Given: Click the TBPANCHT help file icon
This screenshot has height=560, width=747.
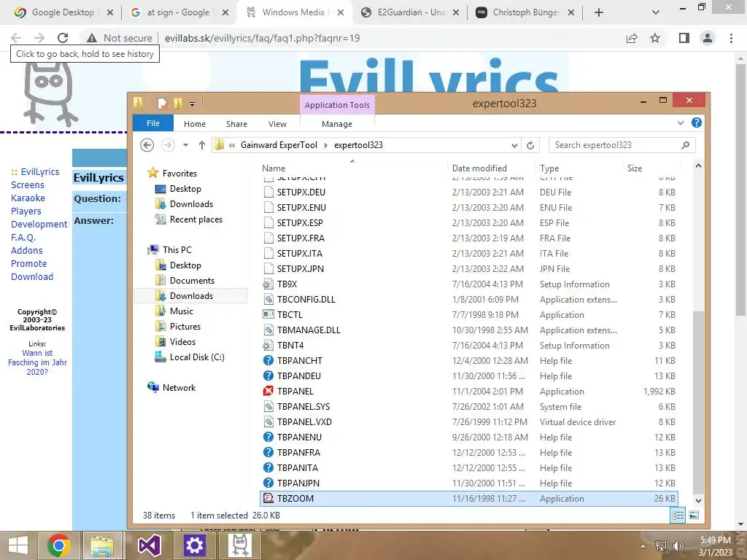Looking at the screenshot, I should coord(268,360).
